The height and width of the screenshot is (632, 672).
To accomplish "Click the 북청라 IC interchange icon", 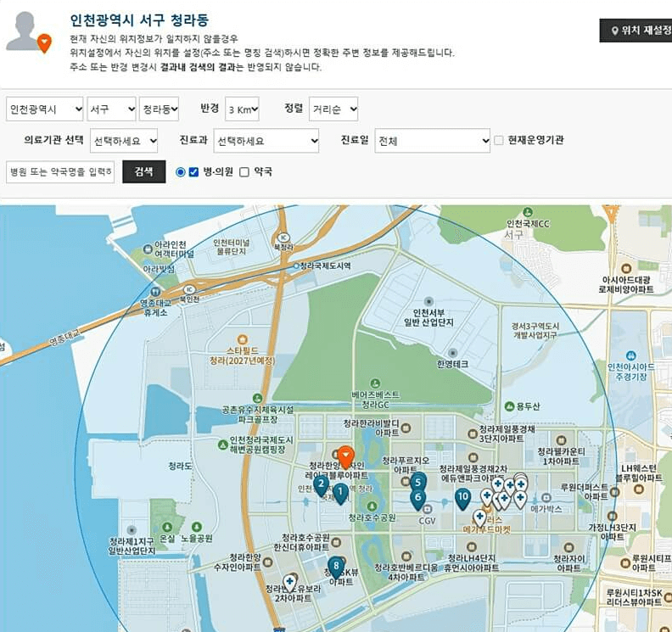I will click(283, 238).
